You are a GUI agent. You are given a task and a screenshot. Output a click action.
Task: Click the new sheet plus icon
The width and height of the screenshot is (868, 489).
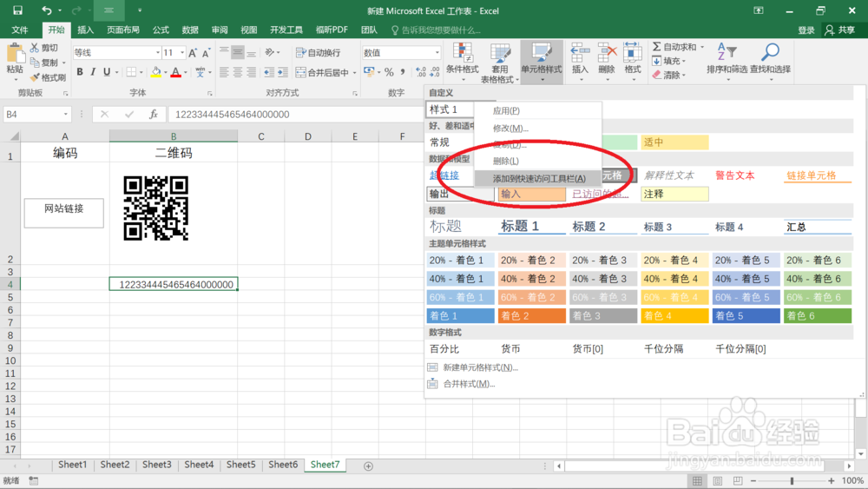(368, 466)
